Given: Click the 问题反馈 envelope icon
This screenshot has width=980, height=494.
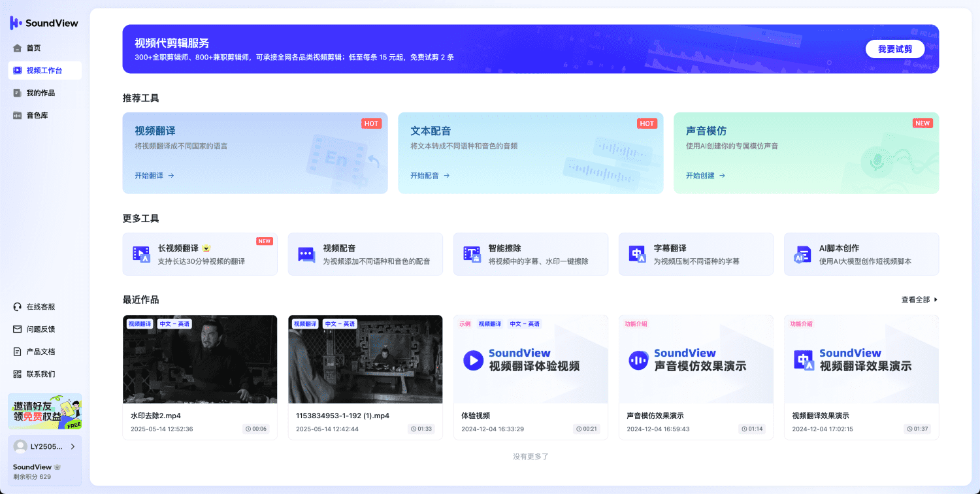Looking at the screenshot, I should (x=18, y=329).
